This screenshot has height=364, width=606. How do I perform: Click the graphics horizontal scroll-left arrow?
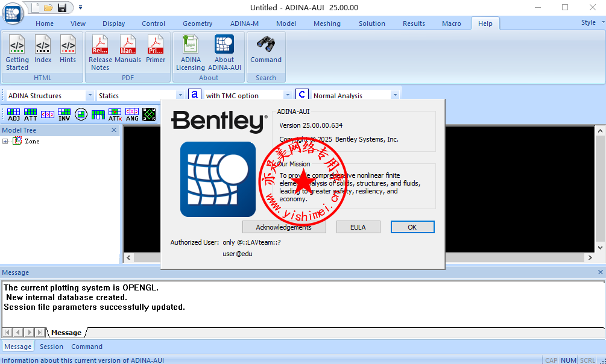pyautogui.click(x=128, y=258)
